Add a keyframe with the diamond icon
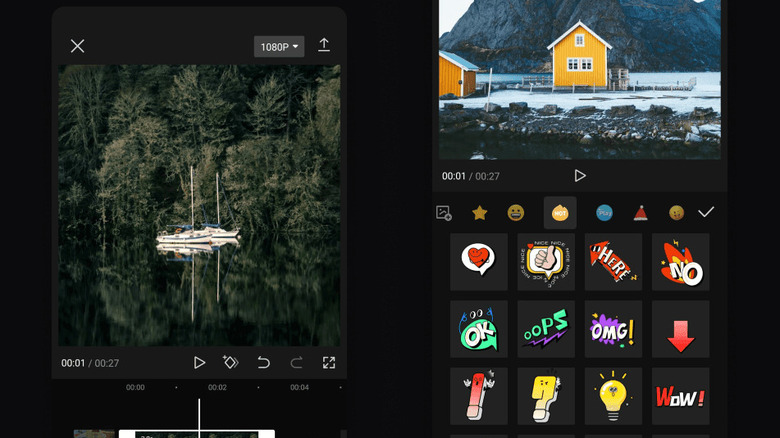780x438 pixels. click(x=230, y=362)
